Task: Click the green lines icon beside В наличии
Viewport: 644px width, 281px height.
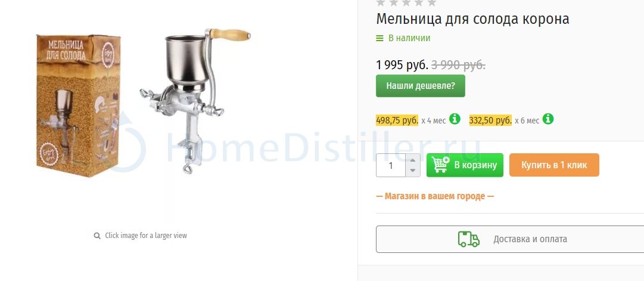Action: tap(380, 38)
